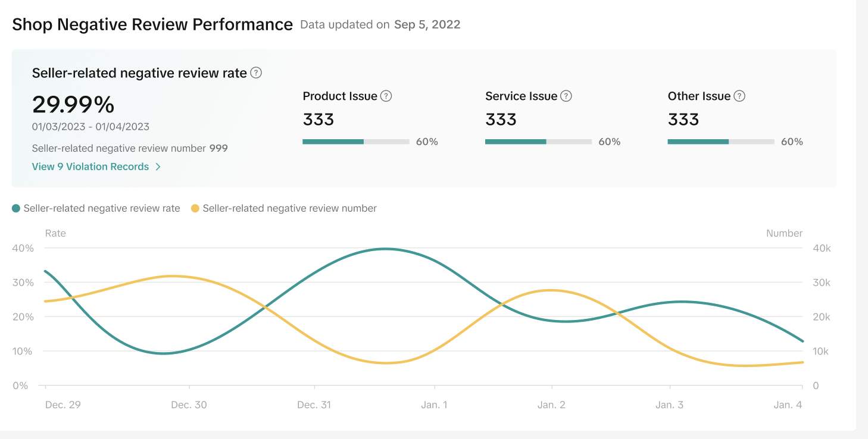Click help icon beside Seller-related negative review rate
The height and width of the screenshot is (439, 868).
coord(256,73)
